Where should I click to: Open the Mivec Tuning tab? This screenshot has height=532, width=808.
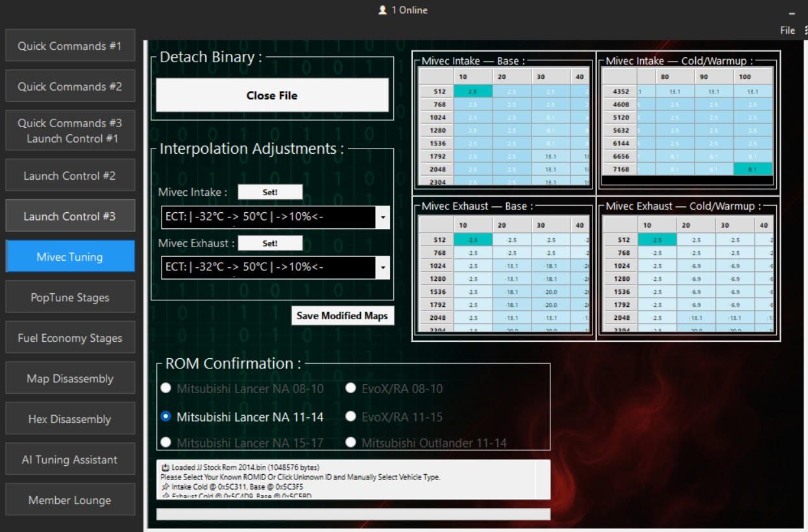(70, 257)
